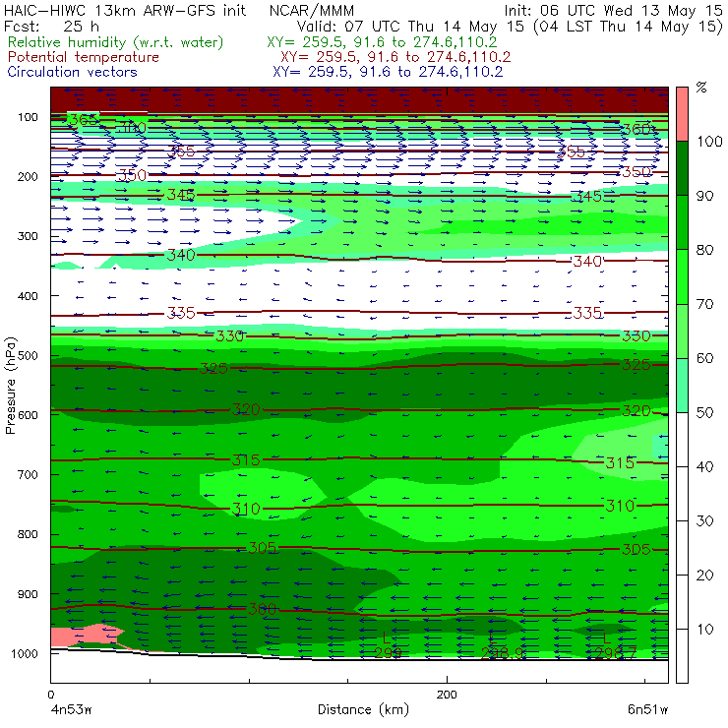Viewport: 728px width, 728px height.
Task: Select the red 'Potential temperature' legend label
Action: (84, 57)
